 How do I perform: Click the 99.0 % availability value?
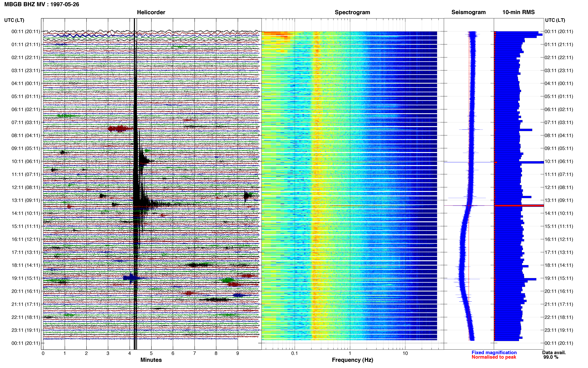(x=551, y=357)
